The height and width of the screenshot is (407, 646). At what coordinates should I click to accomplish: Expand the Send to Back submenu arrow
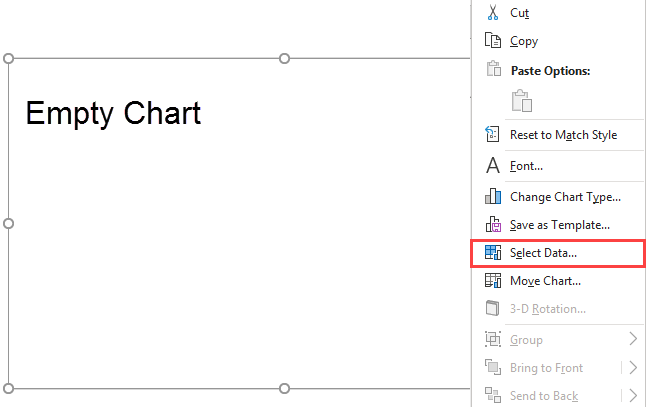pyautogui.click(x=632, y=396)
